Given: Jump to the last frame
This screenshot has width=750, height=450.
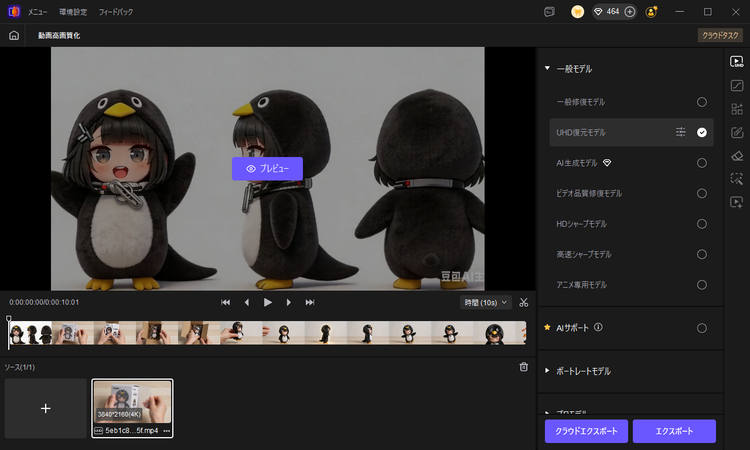Looking at the screenshot, I should tap(310, 302).
